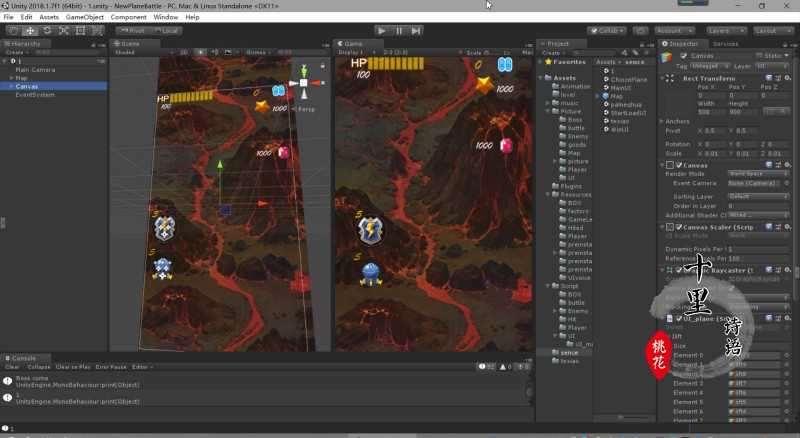Open the Layers dropdown in toolbar

725,31
